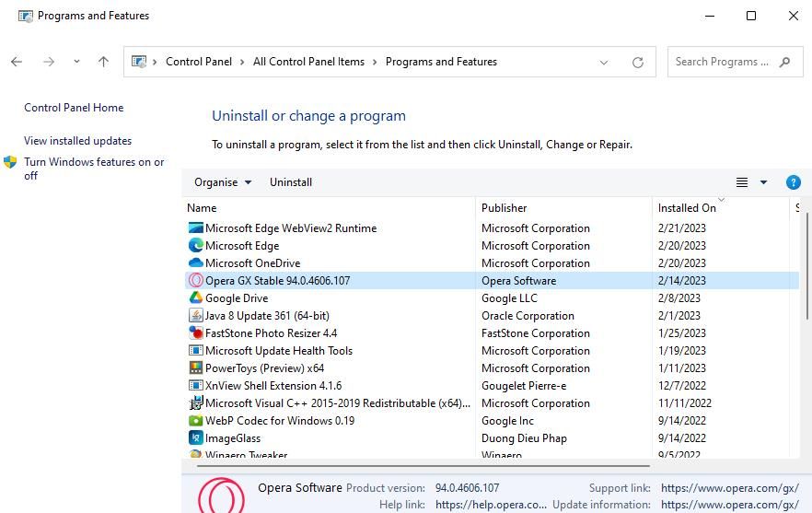Select WebP Codec for Windows 0.19 text
812x513 pixels.
tap(280, 421)
